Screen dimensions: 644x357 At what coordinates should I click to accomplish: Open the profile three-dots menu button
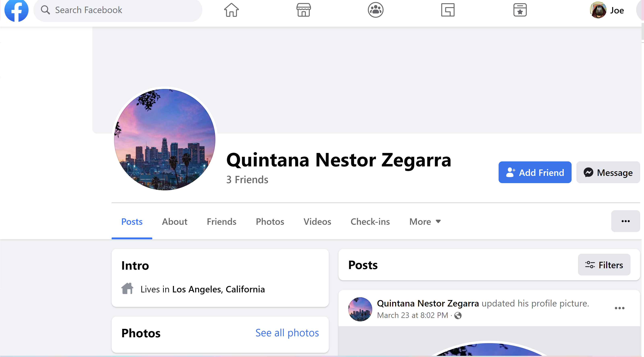pos(625,221)
